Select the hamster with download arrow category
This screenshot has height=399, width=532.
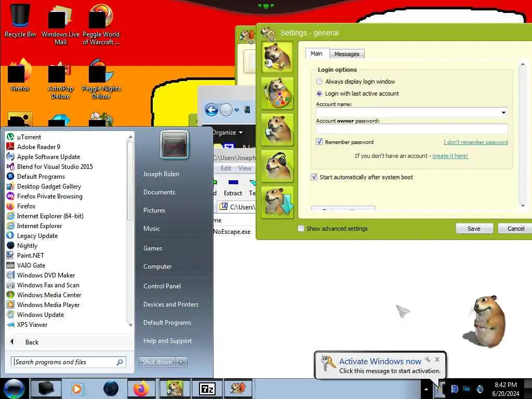tap(277, 203)
